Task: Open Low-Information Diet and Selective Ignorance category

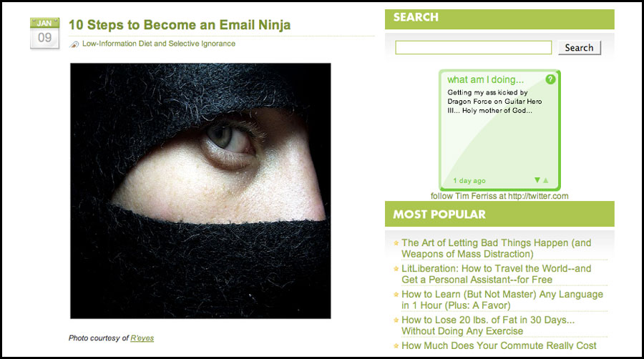Action: pyautogui.click(x=159, y=44)
